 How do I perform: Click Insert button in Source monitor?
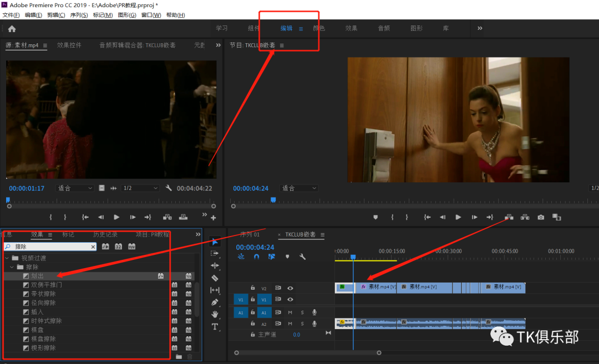[x=167, y=217]
